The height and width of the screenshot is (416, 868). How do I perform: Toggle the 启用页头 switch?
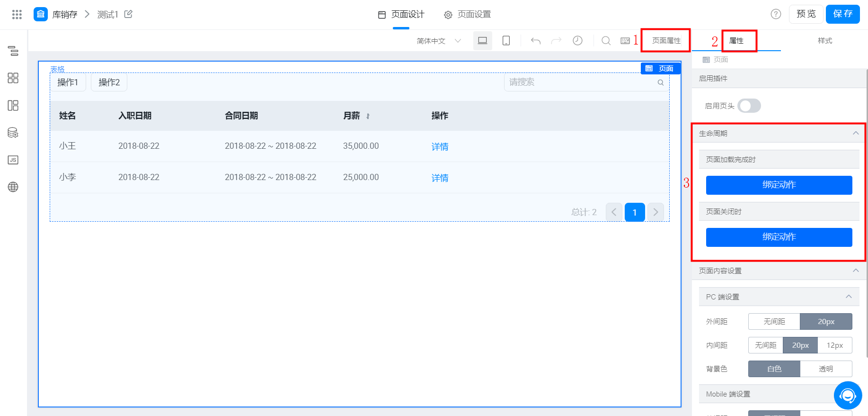tap(749, 106)
